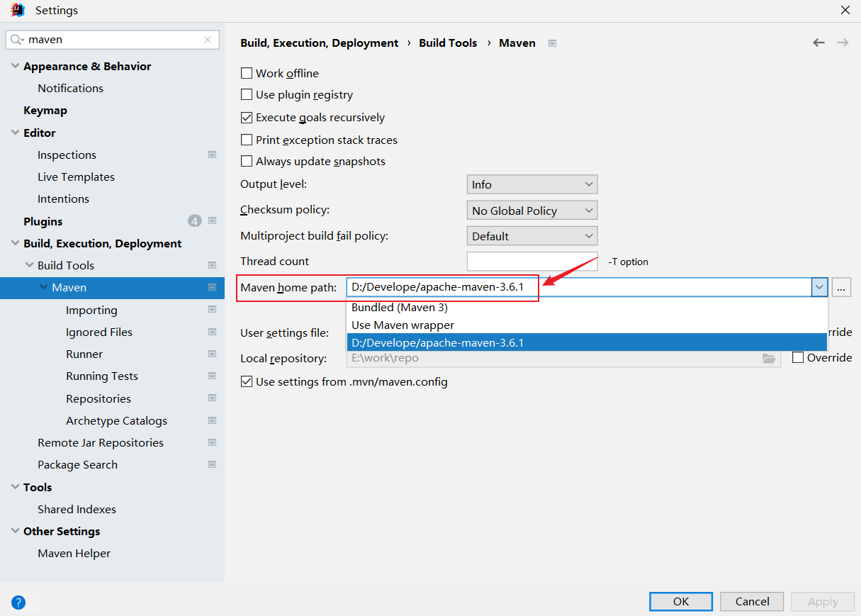Uncheck Execute goals recursively
The width and height of the screenshot is (861, 616).
(247, 118)
